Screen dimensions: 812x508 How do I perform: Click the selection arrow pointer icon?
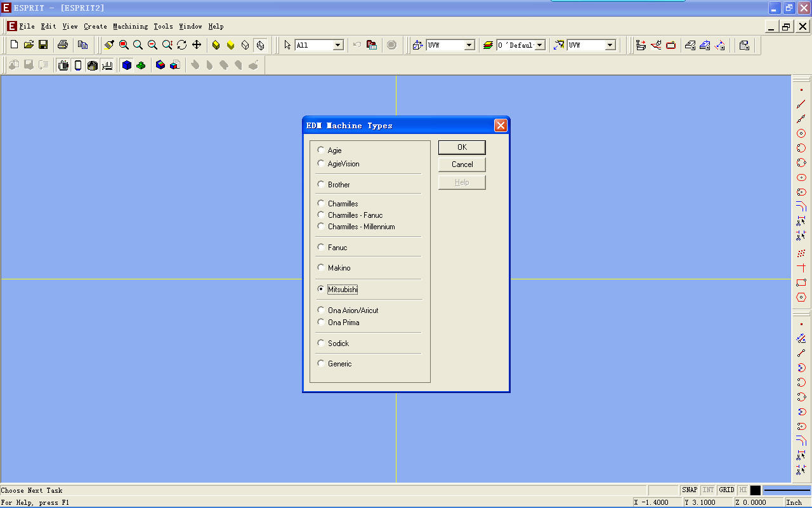pos(287,45)
